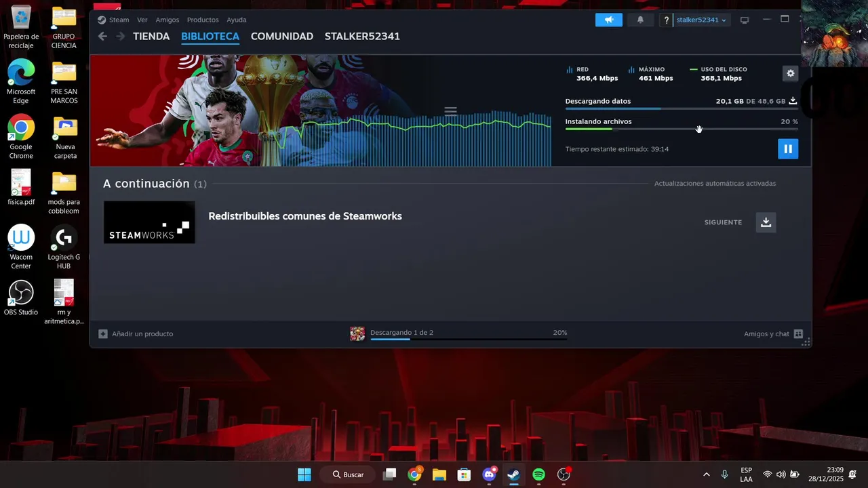Go back with the left arrow
Screen dimensions: 868x488
[102, 37]
